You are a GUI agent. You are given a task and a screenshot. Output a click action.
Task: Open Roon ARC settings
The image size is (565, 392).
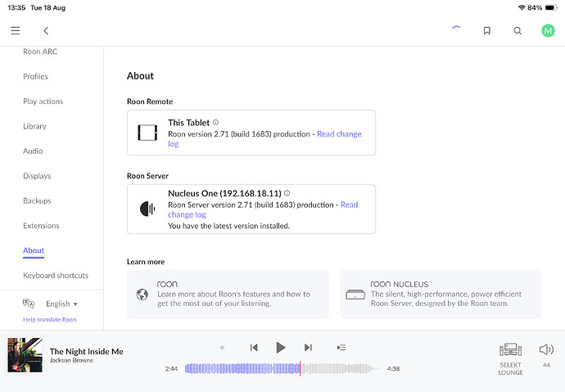40,52
